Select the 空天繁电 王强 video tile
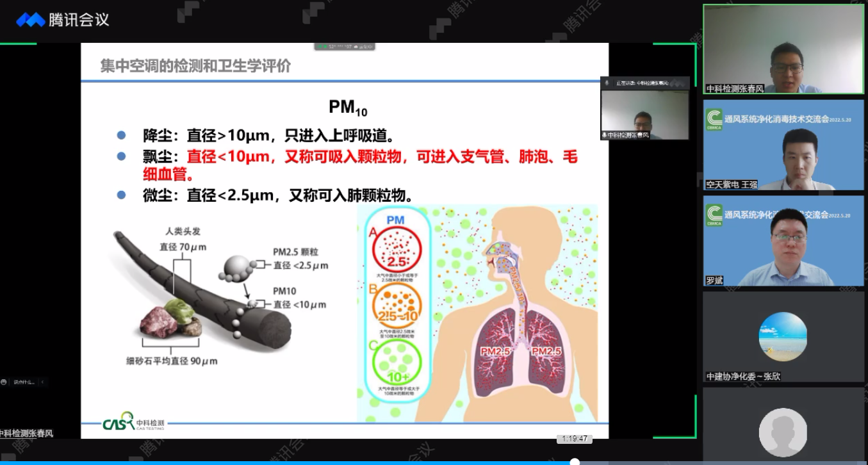 click(x=783, y=146)
